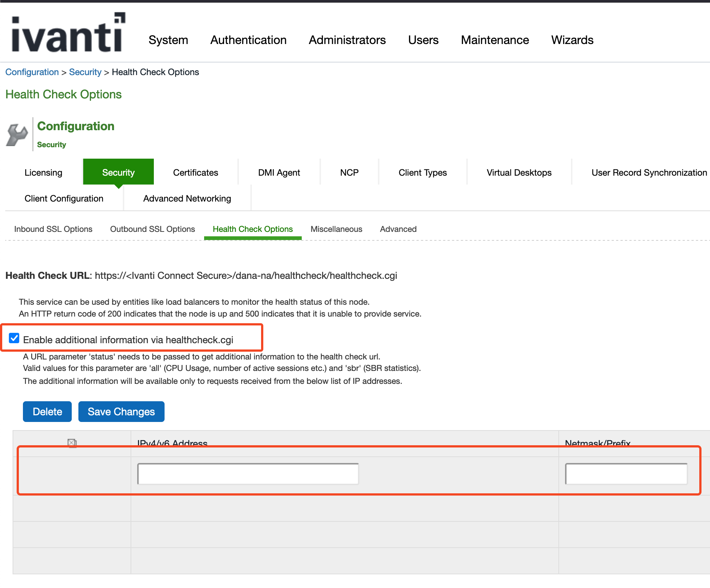710x588 pixels.
Task: Switch to the Advanced Networking tab
Action: 187,198
